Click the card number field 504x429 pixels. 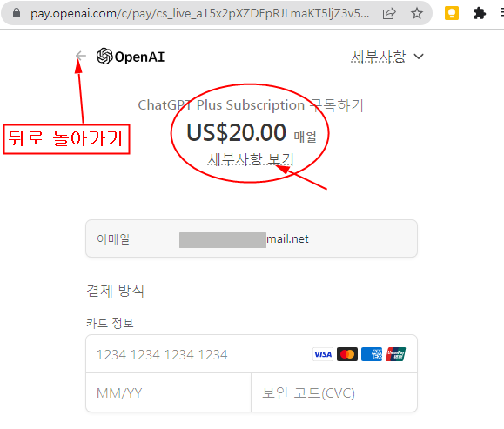pos(252,354)
